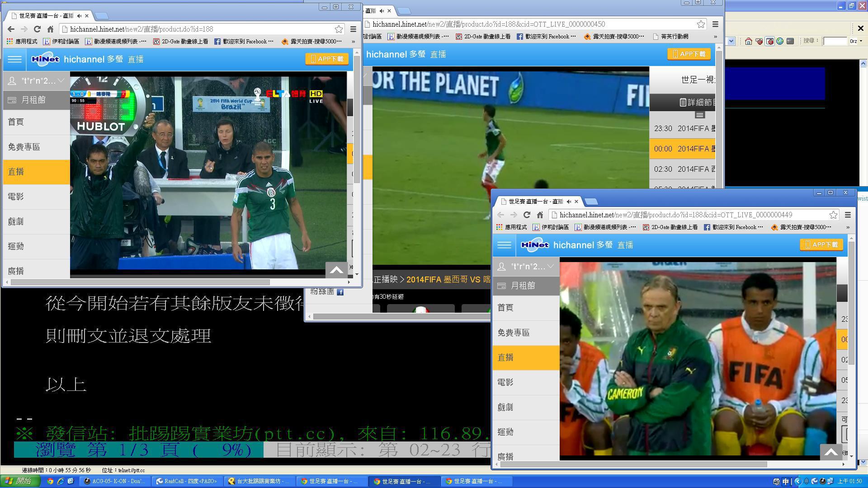Select 00:00 2014FIFA schedule entry
Screen dimensions: 868x488
click(x=683, y=149)
